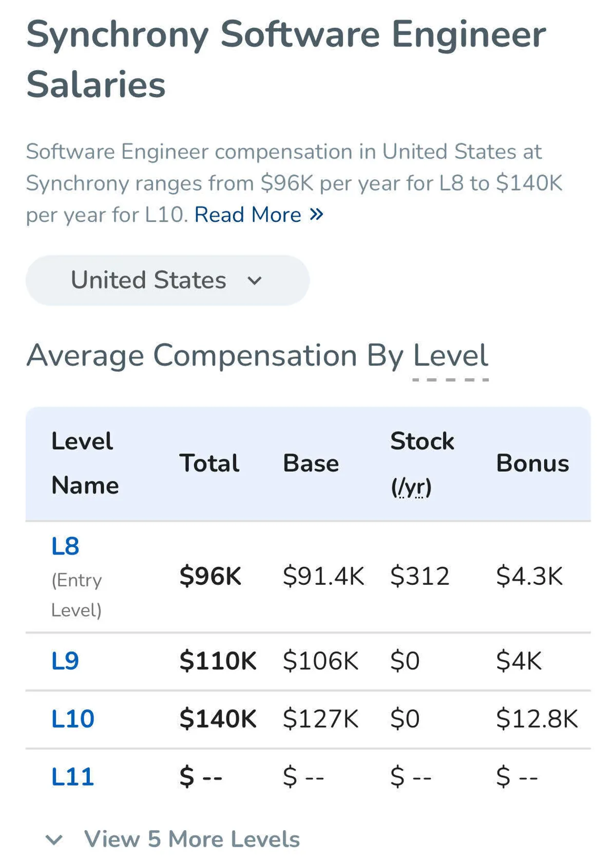Viewport: 616px width, 862px height.
Task: Open the L10 level link
Action: [73, 719]
